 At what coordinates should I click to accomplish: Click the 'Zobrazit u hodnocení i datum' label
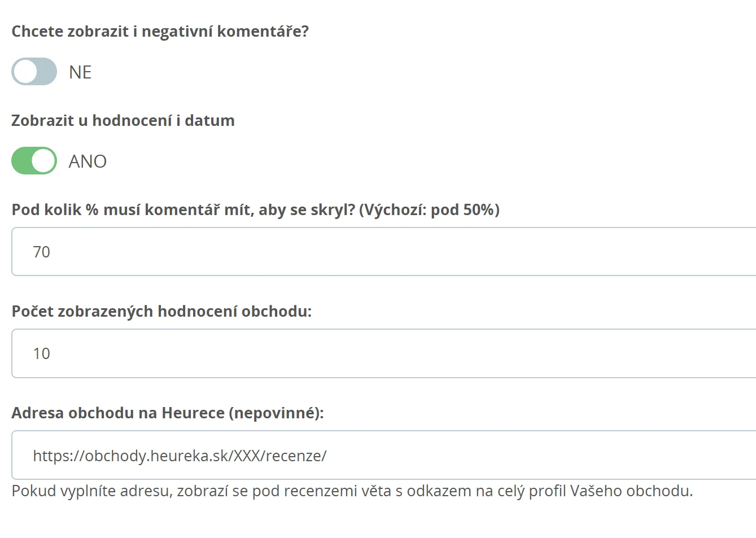[123, 120]
